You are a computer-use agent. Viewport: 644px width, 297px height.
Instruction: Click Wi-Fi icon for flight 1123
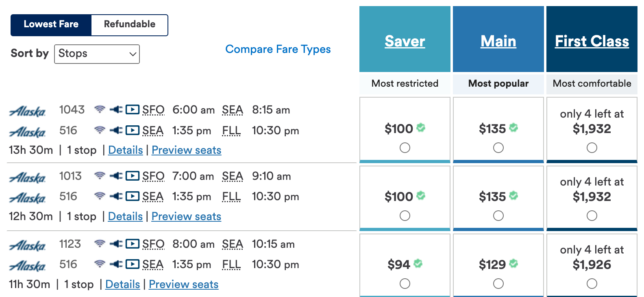(100, 244)
